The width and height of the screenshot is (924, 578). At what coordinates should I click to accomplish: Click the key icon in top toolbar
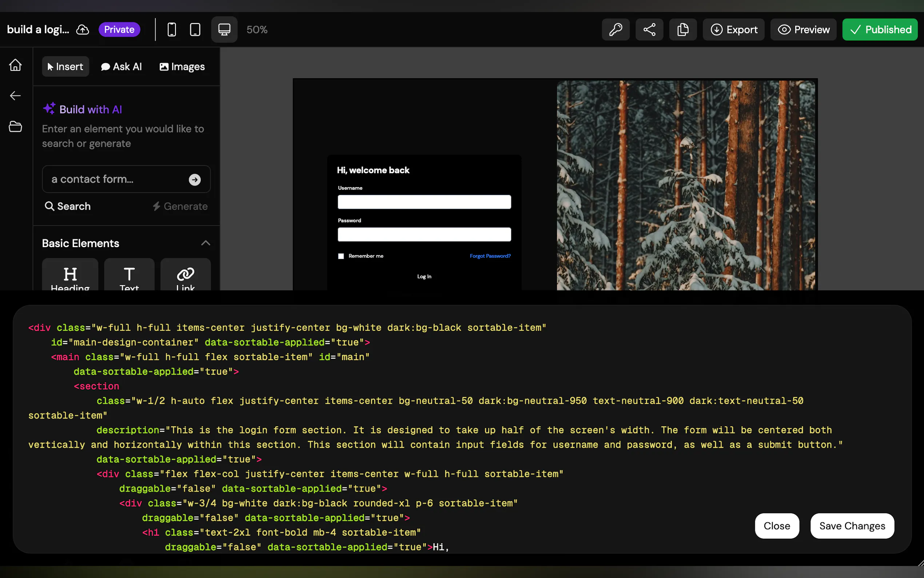(616, 29)
